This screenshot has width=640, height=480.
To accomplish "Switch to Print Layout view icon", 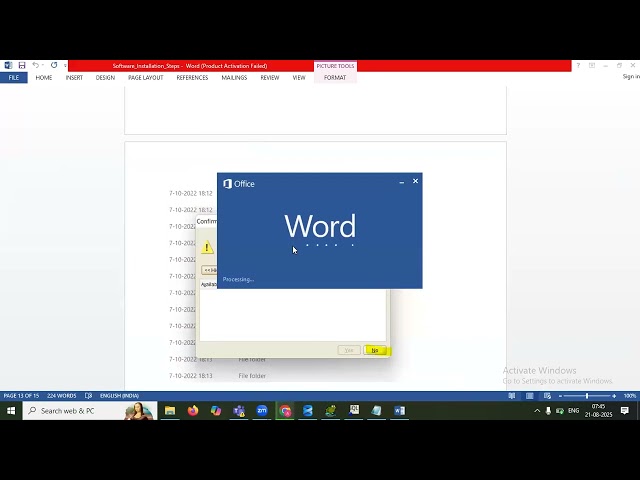I will 529,396.
